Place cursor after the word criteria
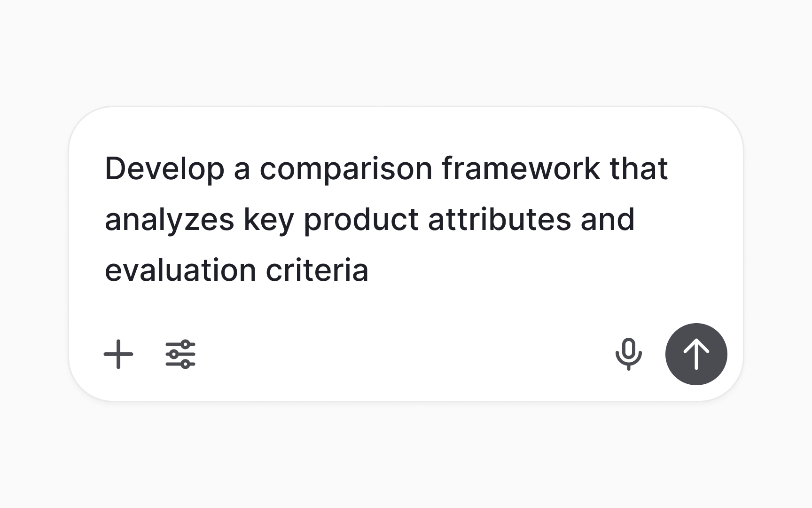This screenshot has height=508, width=812. 371,270
